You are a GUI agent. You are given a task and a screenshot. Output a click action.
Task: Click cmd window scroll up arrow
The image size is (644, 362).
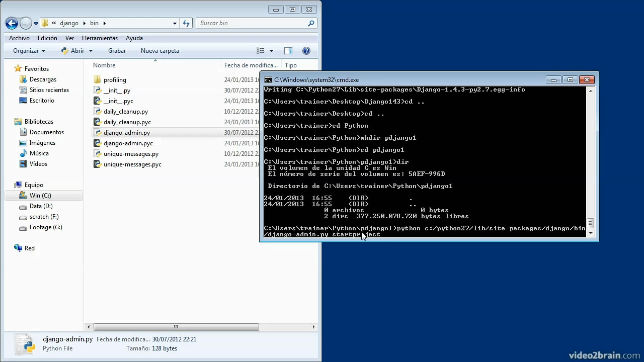(x=591, y=90)
